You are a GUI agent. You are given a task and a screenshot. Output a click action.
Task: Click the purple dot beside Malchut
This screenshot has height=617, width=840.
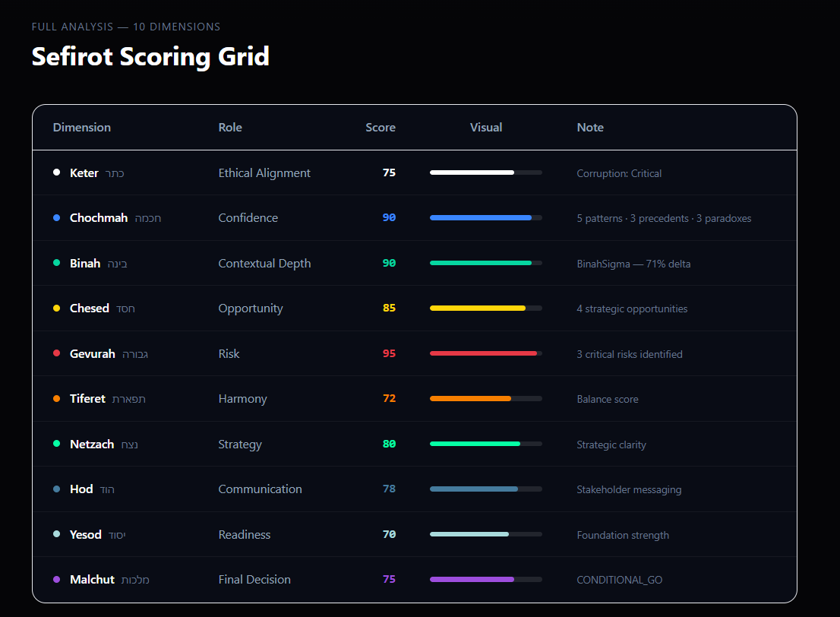(x=56, y=580)
